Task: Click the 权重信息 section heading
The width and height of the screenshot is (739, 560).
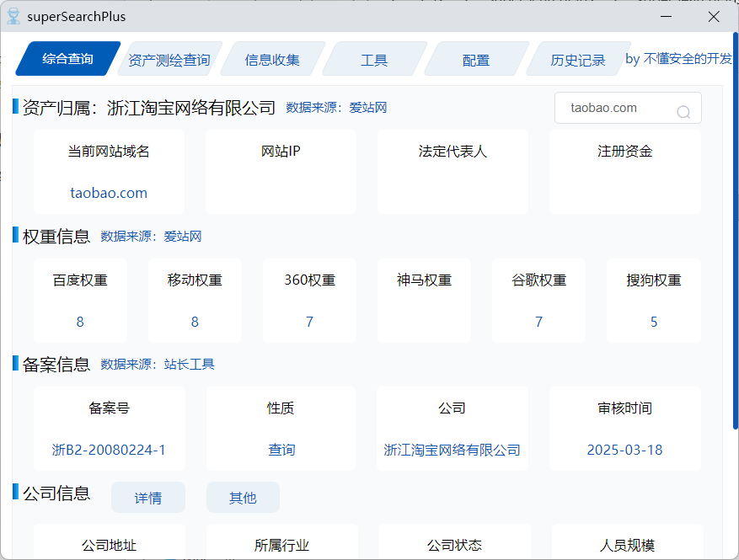Action: pos(56,237)
